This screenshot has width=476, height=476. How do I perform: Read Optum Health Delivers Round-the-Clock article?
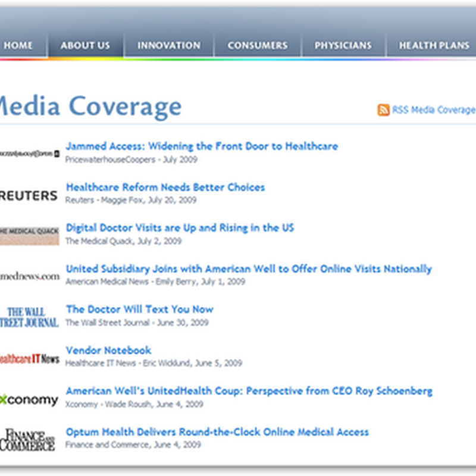tap(217, 432)
